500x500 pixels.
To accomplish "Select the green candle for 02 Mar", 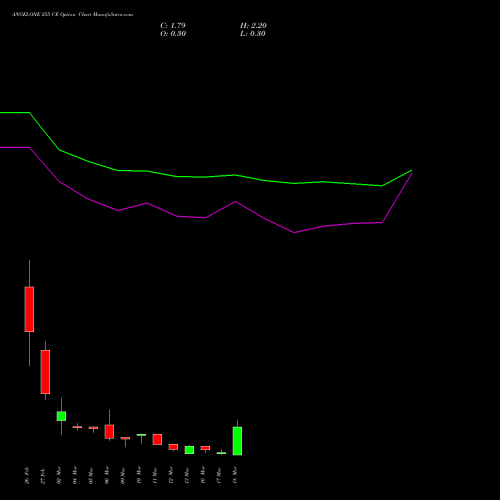I will [61, 416].
